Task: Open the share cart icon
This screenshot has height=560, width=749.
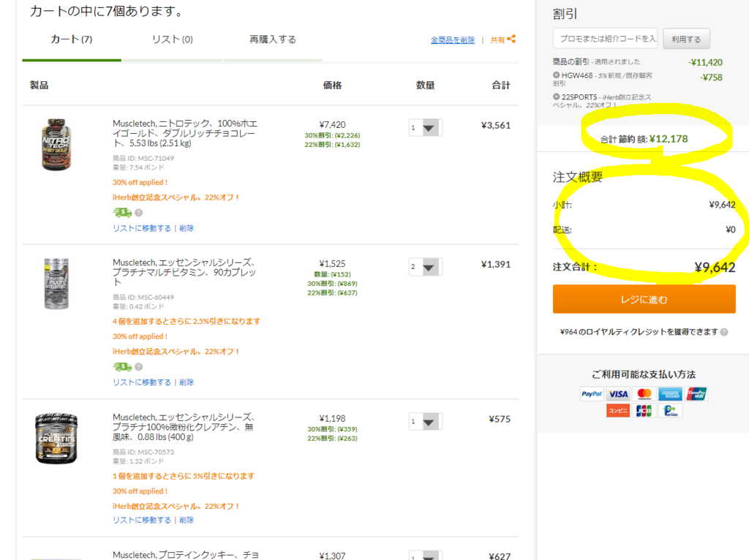Action: [x=511, y=39]
